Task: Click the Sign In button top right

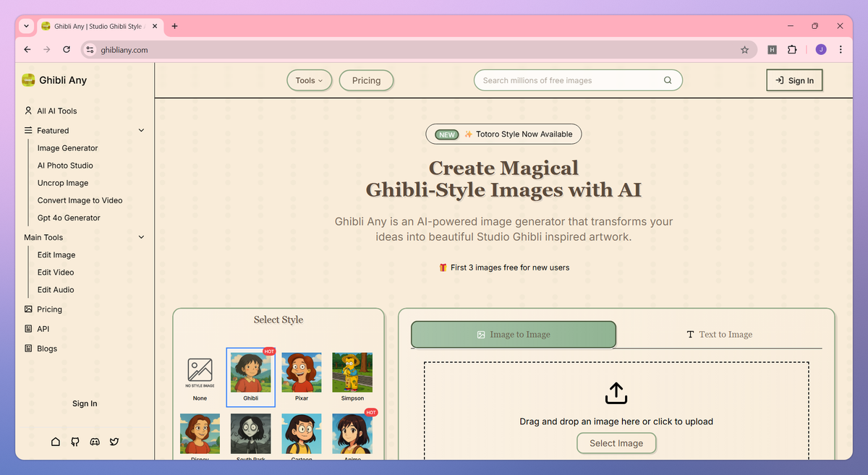Action: click(794, 80)
